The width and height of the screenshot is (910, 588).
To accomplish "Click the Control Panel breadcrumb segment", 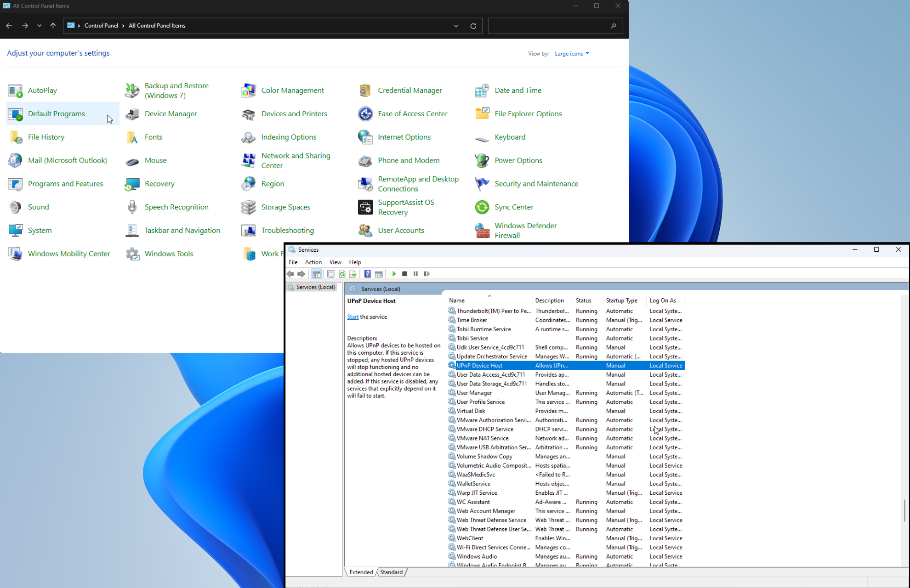I will point(101,26).
